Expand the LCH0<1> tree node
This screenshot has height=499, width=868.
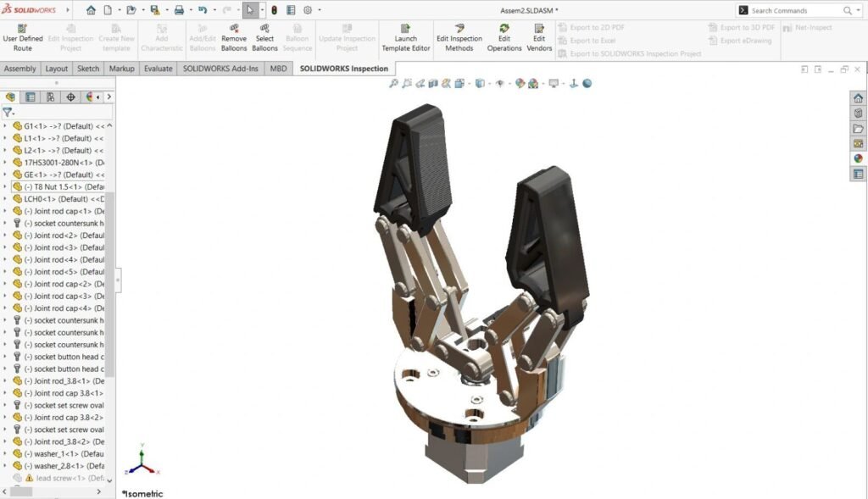pos(5,199)
